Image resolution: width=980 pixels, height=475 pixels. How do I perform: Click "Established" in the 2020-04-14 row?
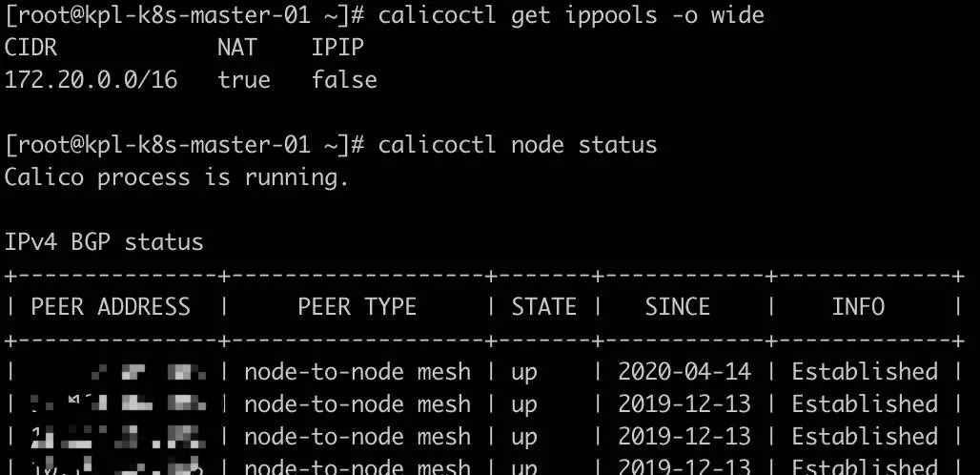tap(864, 372)
